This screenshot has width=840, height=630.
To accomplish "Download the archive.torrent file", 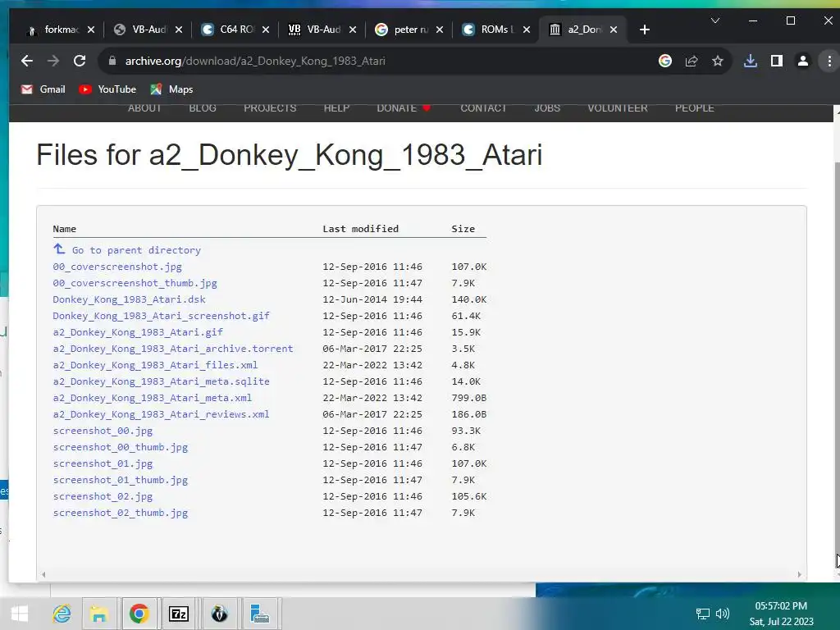I will click(x=173, y=349).
